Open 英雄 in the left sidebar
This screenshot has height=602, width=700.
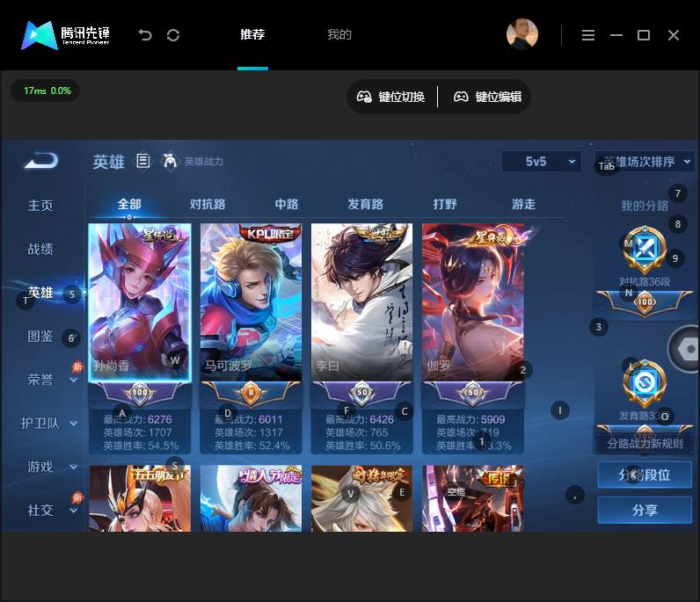click(40, 293)
